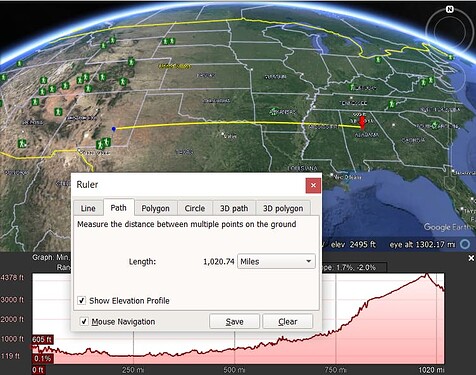Uncheck Show Elevation Profile checkbox
Image resolution: width=476 pixels, height=375 pixels.
point(82,301)
